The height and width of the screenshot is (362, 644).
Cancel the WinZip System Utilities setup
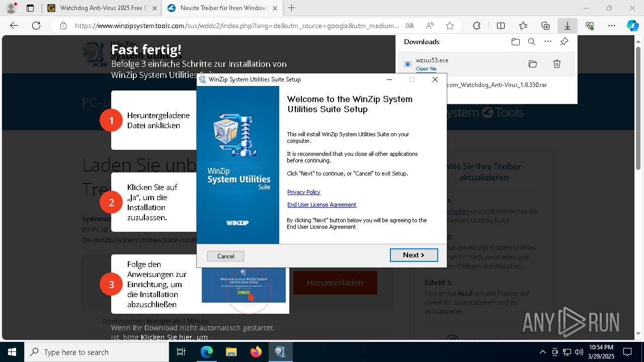point(225,256)
